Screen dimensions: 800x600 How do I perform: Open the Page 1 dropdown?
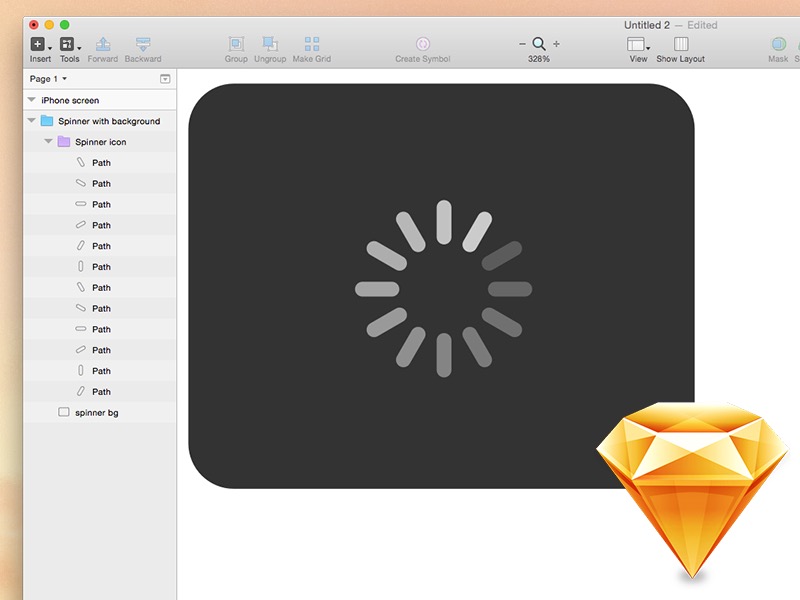point(48,79)
